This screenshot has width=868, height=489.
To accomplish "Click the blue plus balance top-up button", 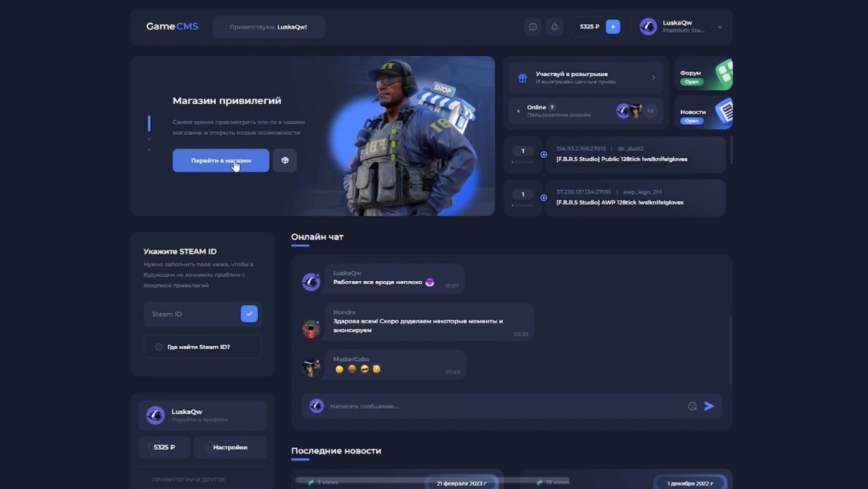I will pyautogui.click(x=613, y=27).
